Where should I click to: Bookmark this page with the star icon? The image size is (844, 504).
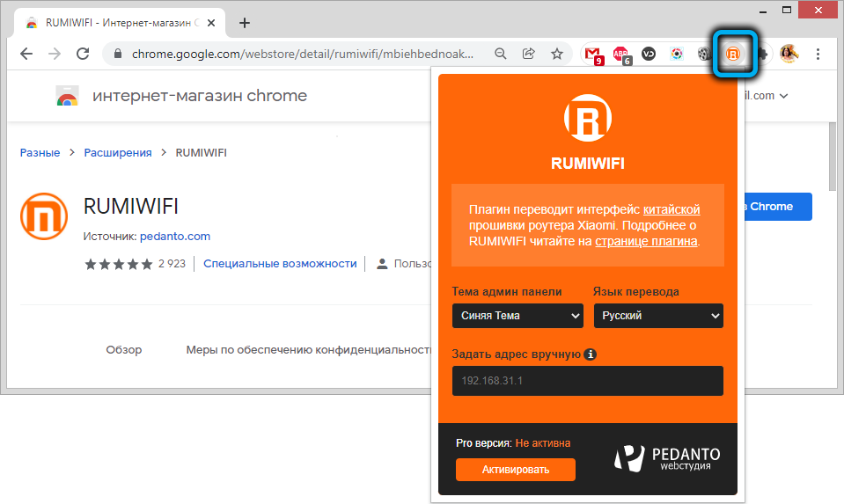(x=557, y=54)
